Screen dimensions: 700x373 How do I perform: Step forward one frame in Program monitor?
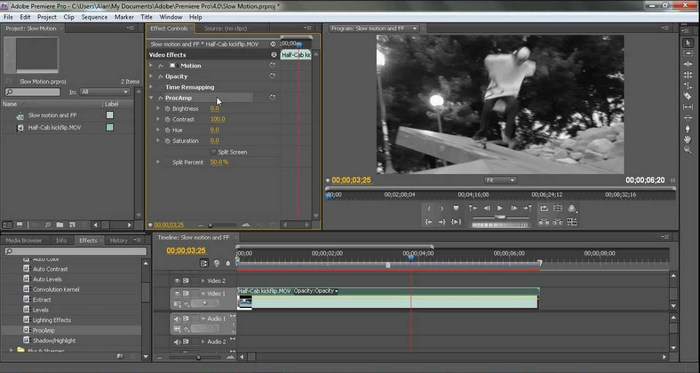pos(514,208)
